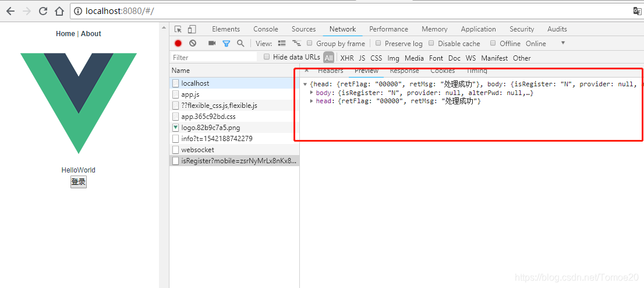Viewport: 644px width, 288px height.
Task: Select the app.js request row
Action: [x=235, y=94]
